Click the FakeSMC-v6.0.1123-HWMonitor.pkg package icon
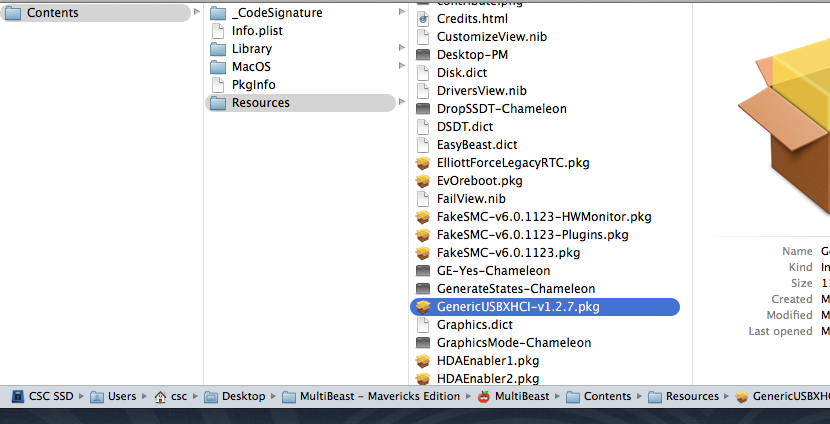 pos(423,217)
